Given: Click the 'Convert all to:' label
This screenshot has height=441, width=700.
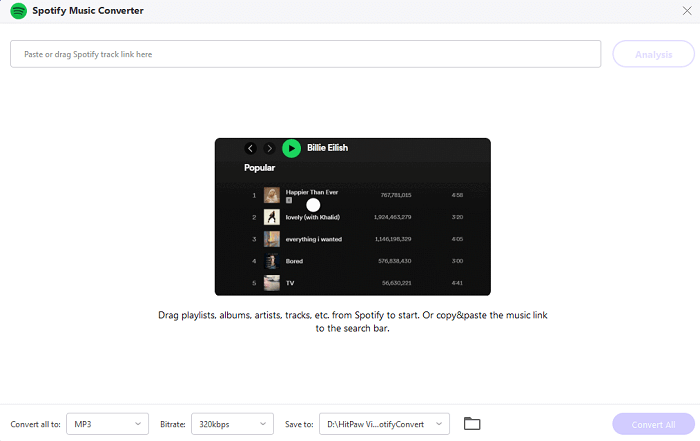Looking at the screenshot, I should tap(35, 424).
